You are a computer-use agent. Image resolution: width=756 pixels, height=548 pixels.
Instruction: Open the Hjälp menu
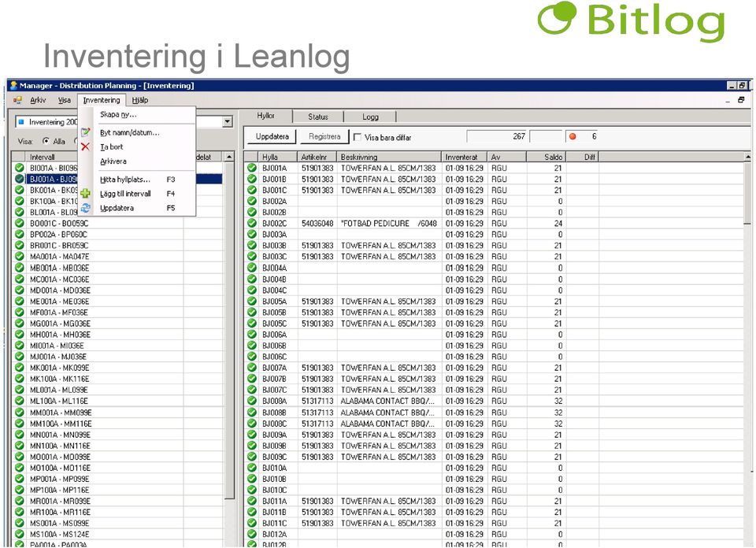pos(140,100)
